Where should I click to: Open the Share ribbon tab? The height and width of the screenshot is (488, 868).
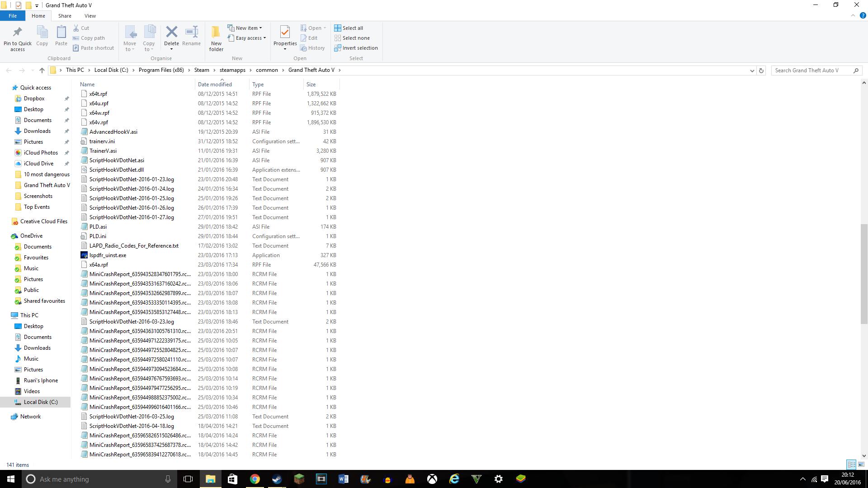tap(65, 16)
